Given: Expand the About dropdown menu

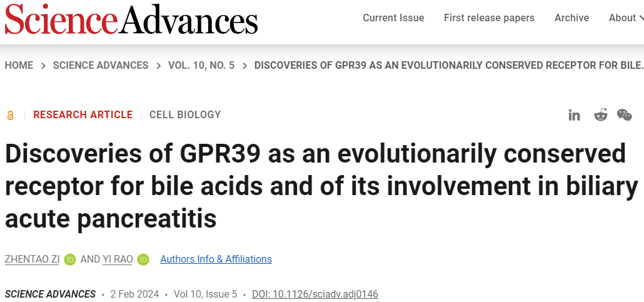Looking at the screenshot, I should (x=626, y=18).
